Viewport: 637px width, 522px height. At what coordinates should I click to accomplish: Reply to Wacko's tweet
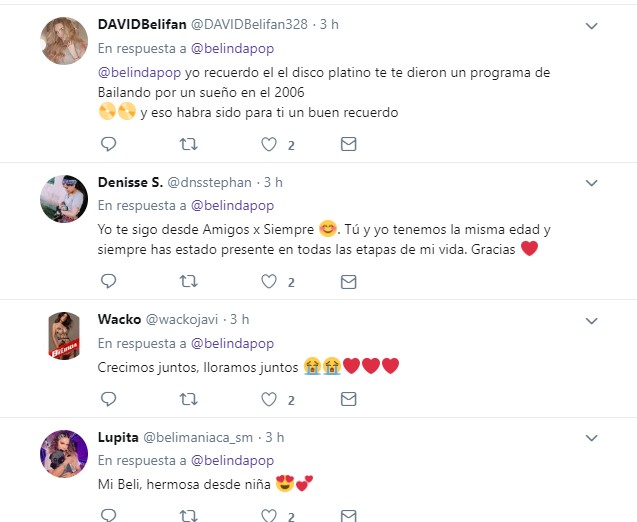pyautogui.click(x=108, y=399)
